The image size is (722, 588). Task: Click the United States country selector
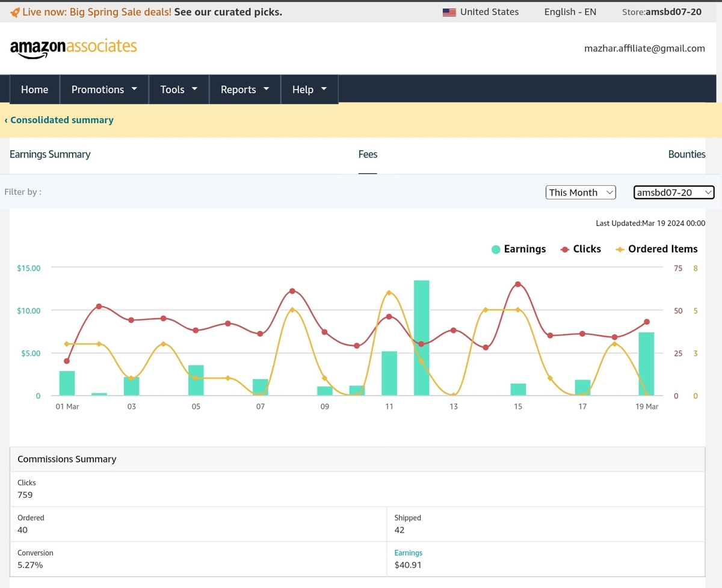(x=480, y=12)
